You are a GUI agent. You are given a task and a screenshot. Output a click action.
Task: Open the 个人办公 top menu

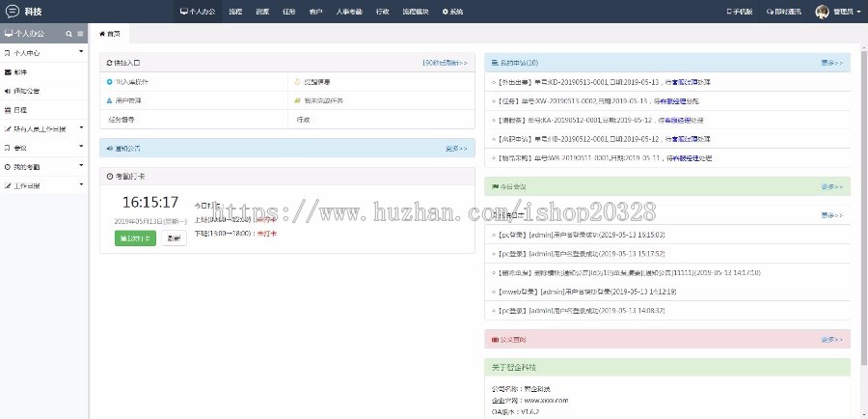coord(198,11)
